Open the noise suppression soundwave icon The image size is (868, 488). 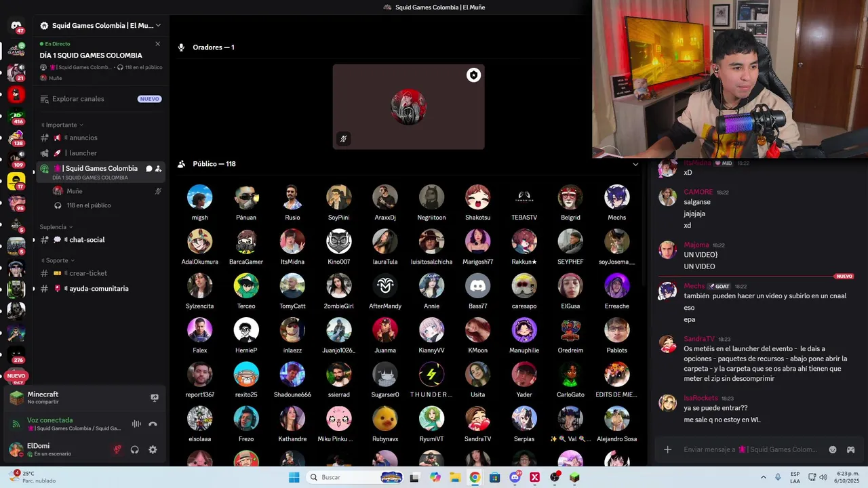pyautogui.click(x=136, y=424)
